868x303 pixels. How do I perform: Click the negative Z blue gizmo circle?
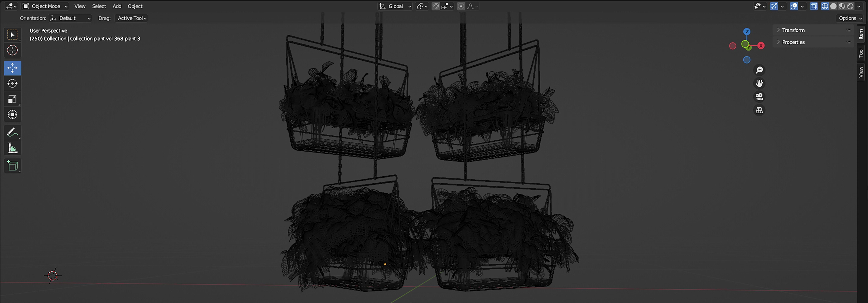[x=747, y=60]
